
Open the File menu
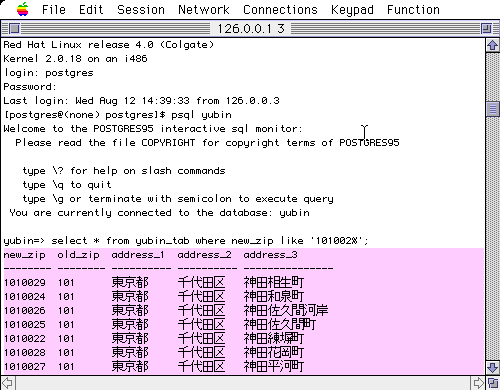54,10
